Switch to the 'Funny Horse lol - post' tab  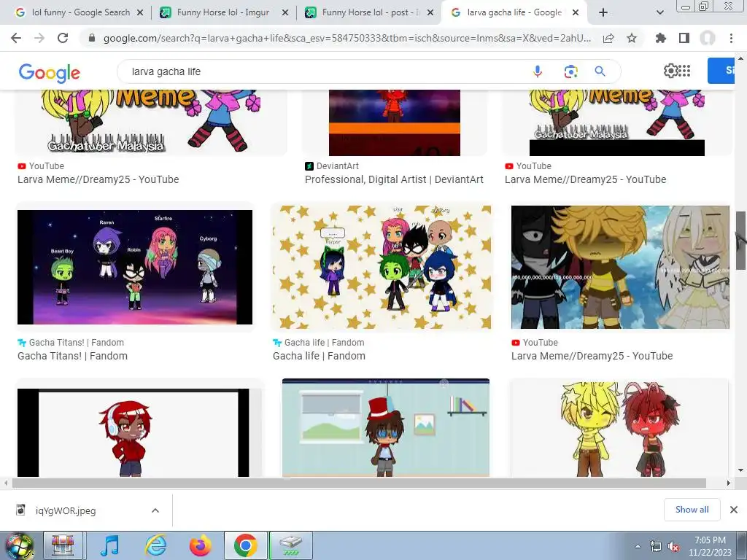pos(370,12)
